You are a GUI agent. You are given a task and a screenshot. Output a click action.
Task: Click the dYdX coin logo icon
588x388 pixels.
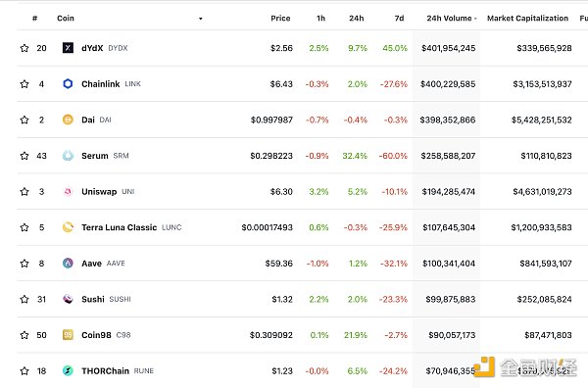tap(68, 48)
